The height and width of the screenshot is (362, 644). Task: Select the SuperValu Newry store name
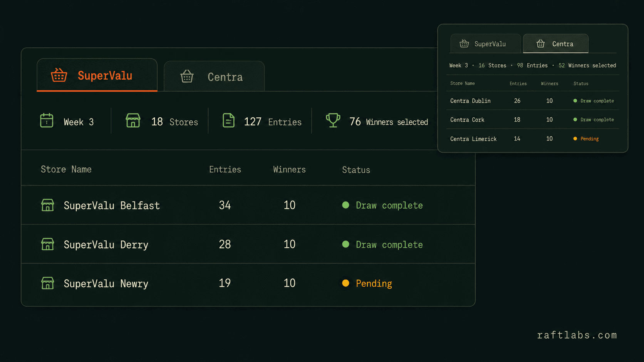[106, 284]
